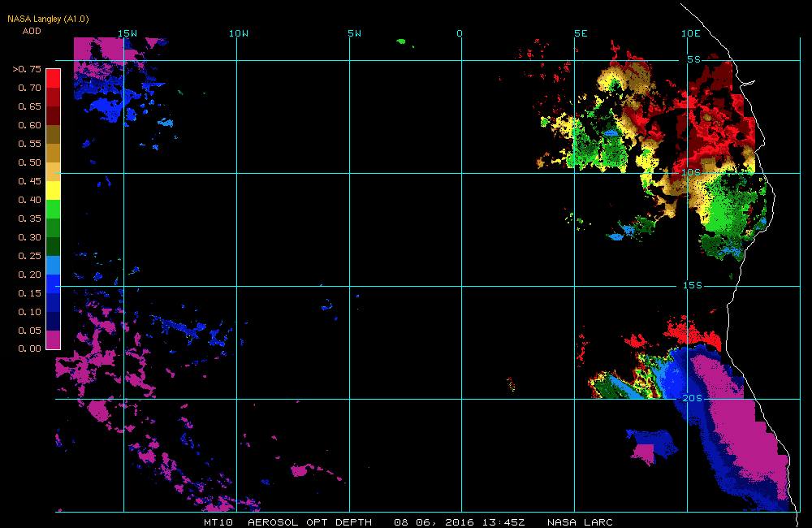Click the 0.30 legend value label

(x=29, y=237)
